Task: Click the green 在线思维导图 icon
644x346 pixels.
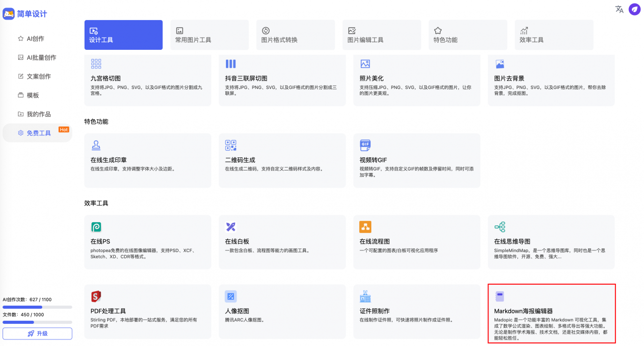Action: coord(500,227)
